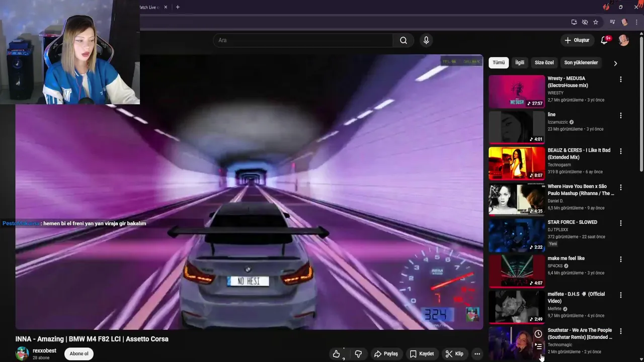The height and width of the screenshot is (362, 644).
Task: Click the install app icon in address bar
Action: pyautogui.click(x=574, y=22)
